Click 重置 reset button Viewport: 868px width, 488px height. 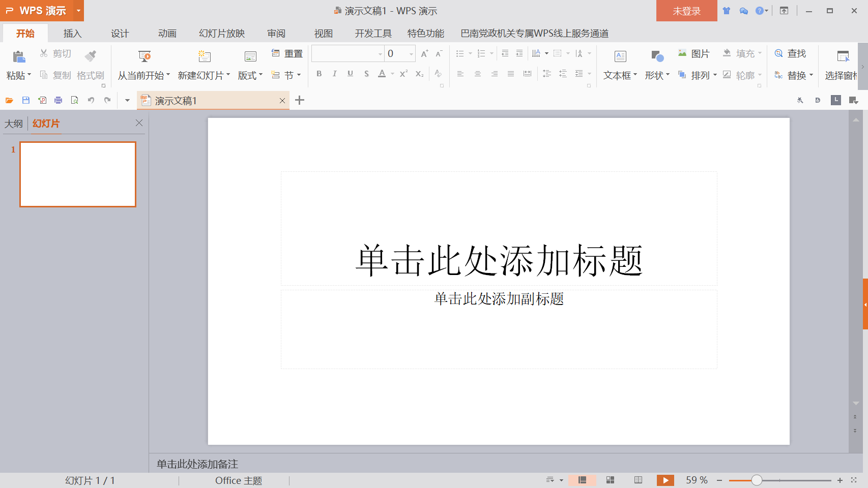click(x=287, y=53)
